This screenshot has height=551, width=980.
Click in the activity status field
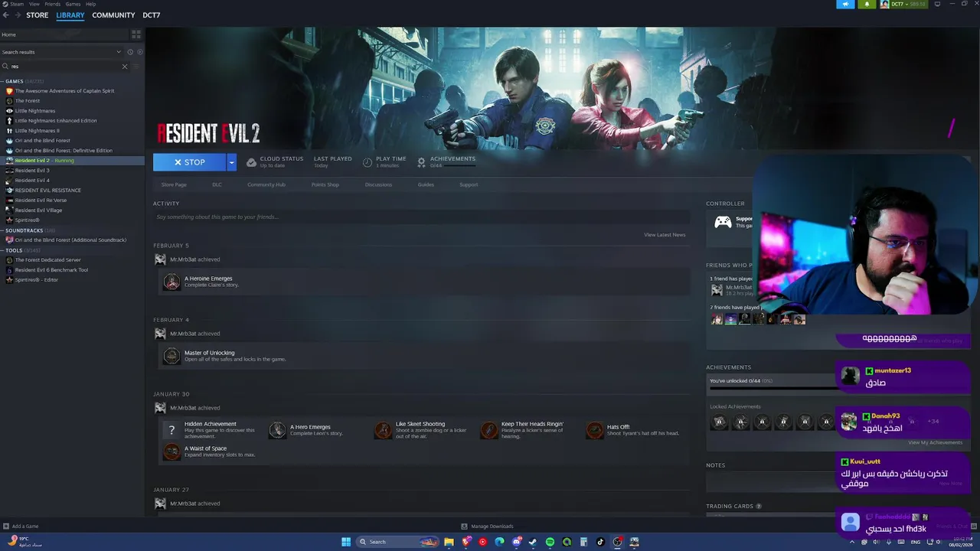click(420, 217)
